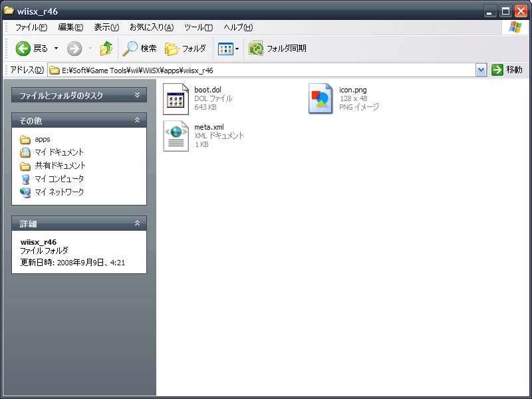532x399 pixels.
Task: Click the meta.xml file name
Action: click(209, 127)
